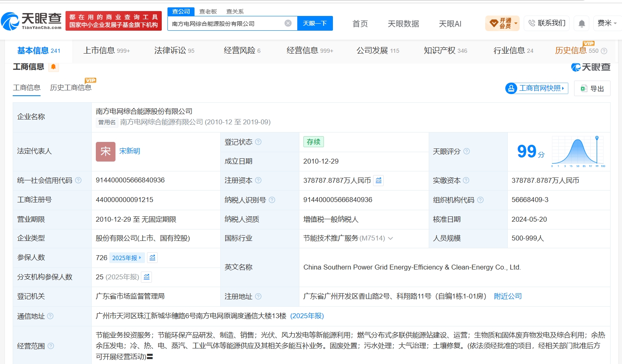Open 天眼数据 in top navigation
622x364 pixels.
403,24
